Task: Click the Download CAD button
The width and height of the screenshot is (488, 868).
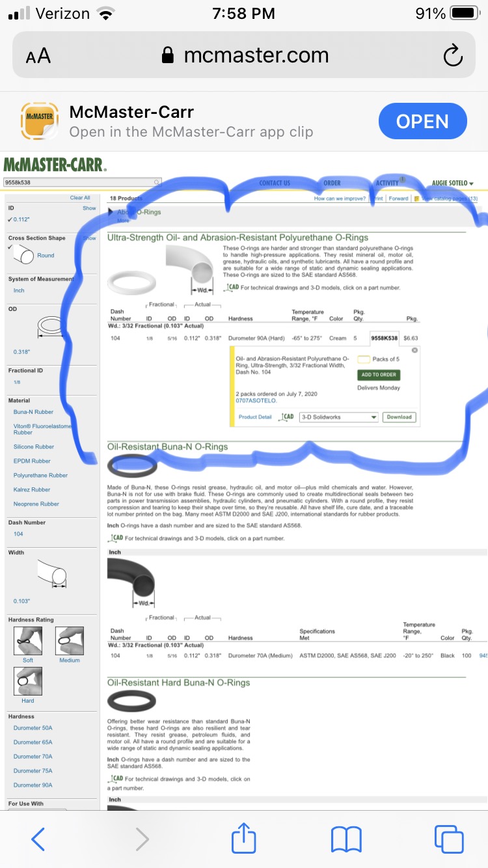Action: point(399,417)
